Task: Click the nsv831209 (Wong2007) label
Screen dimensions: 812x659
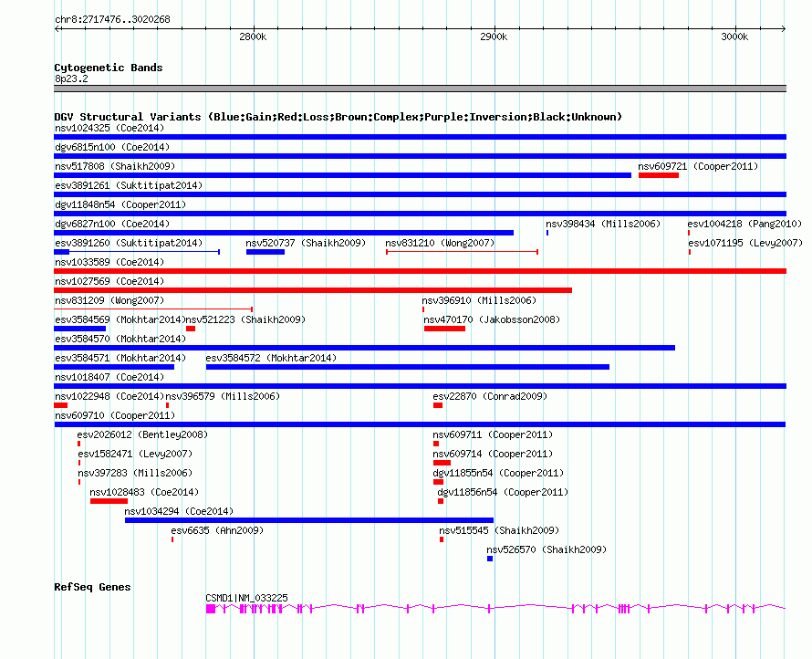Action: (109, 300)
